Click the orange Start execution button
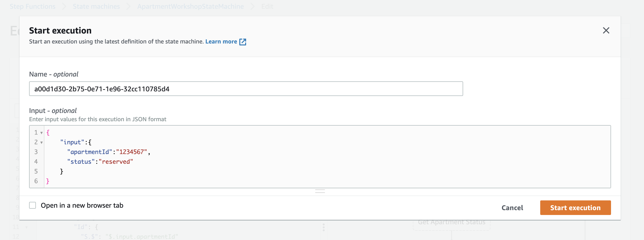Image resolution: width=644 pixels, height=240 pixels. pos(575,208)
